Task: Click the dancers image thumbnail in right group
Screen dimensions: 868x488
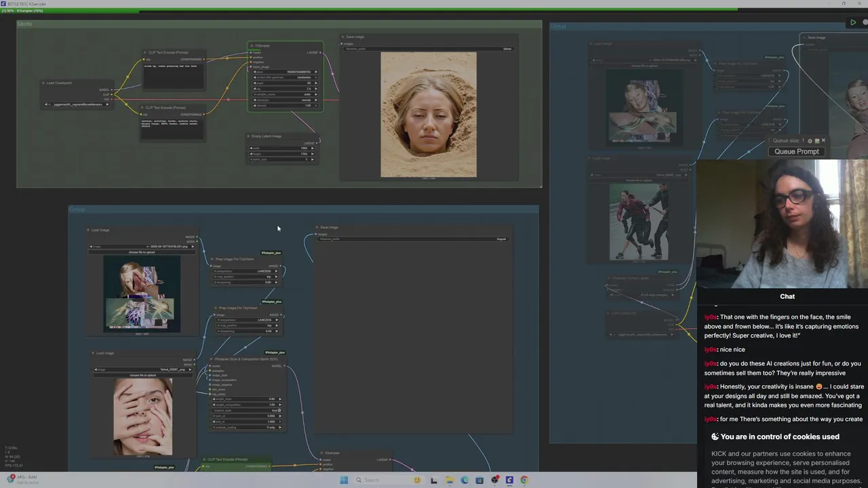Action: (x=639, y=222)
